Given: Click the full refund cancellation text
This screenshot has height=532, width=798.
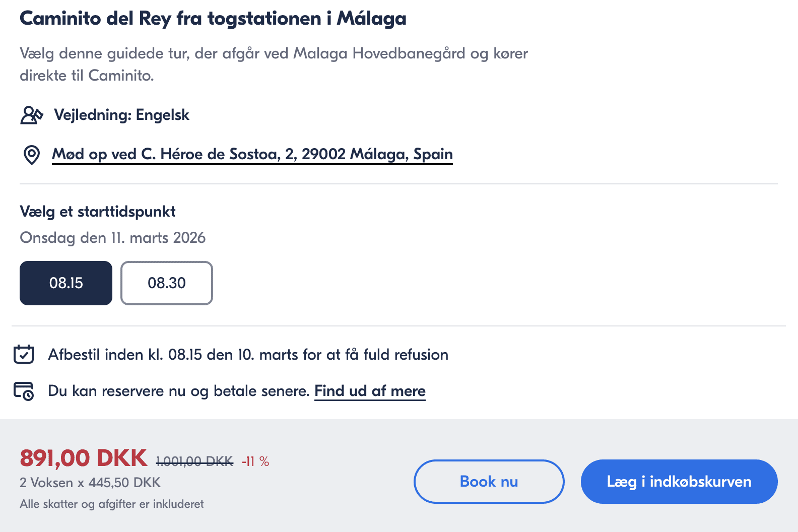Looking at the screenshot, I should point(248,355).
